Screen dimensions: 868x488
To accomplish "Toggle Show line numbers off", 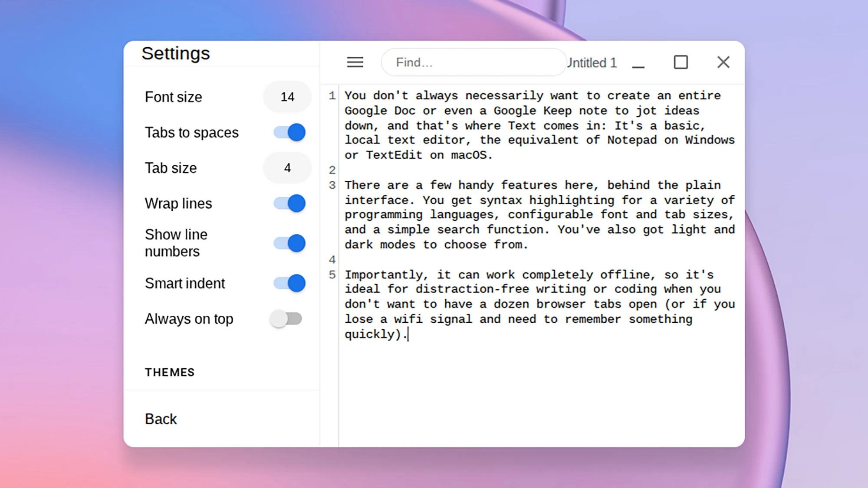I will (289, 243).
